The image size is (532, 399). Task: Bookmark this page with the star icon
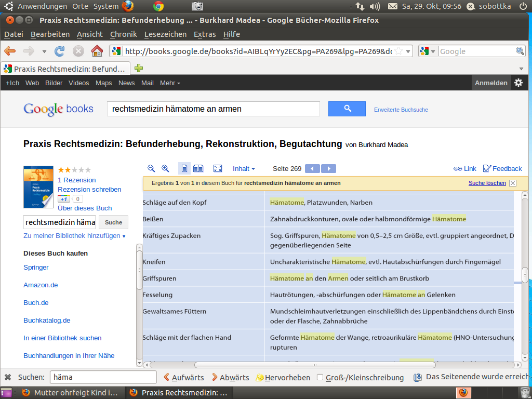[x=399, y=51]
